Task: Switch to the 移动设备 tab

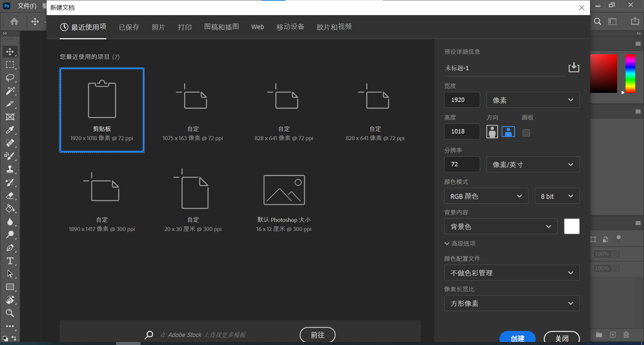Action: (290, 27)
